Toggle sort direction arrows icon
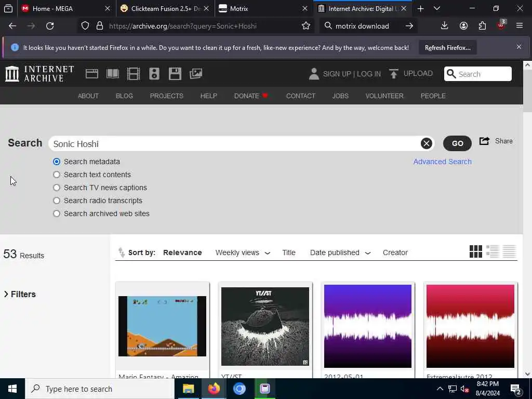Viewport: 532px width, 399px height. click(122, 252)
